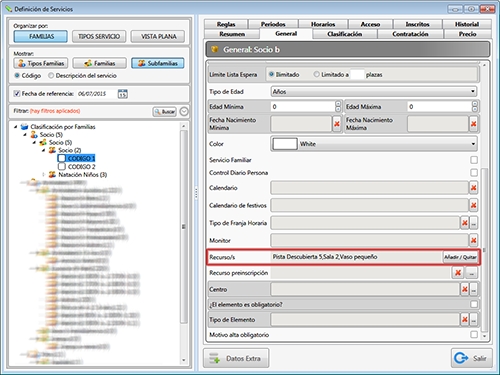500x375 pixels.
Task: Switch to the Resumen tab
Action: (x=232, y=34)
